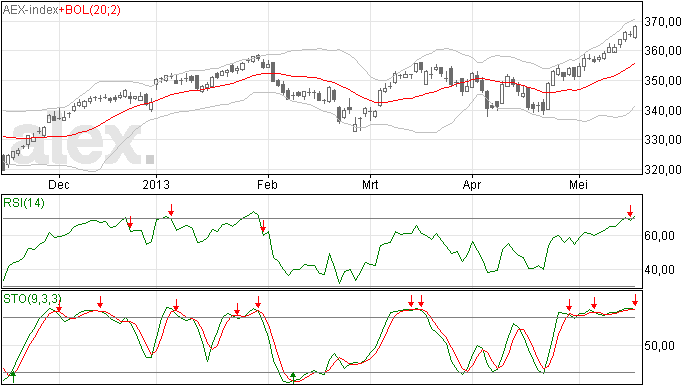Select the +BOL(20;2) indicator label
The width and height of the screenshot is (690, 387).
coord(89,10)
